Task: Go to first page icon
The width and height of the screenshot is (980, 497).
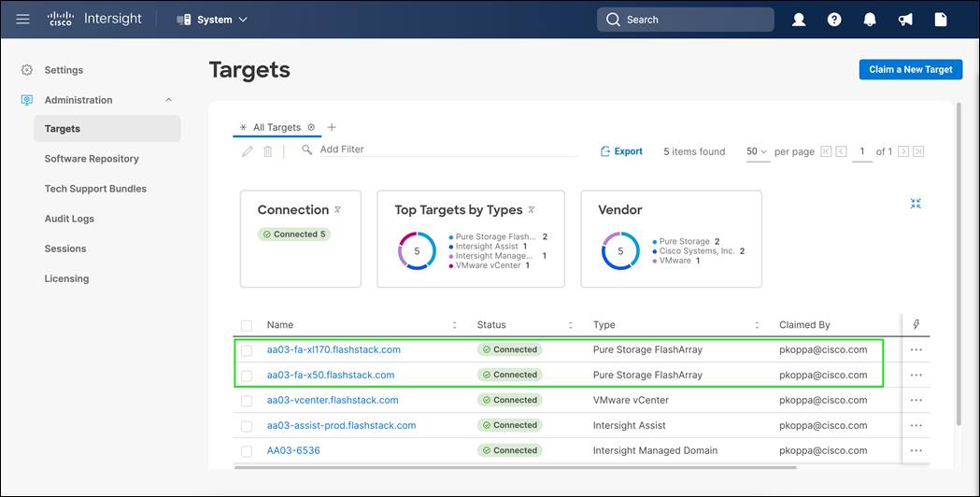Action: click(x=826, y=151)
